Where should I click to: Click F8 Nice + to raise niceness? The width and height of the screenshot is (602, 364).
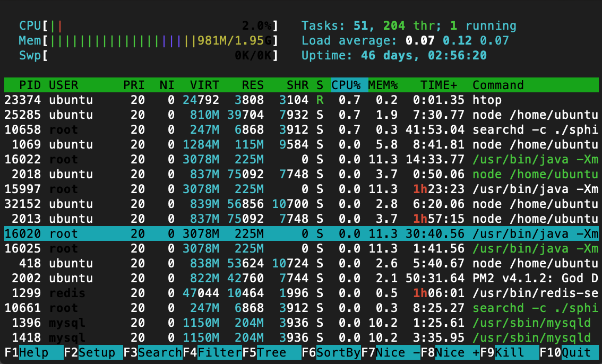click(450, 352)
